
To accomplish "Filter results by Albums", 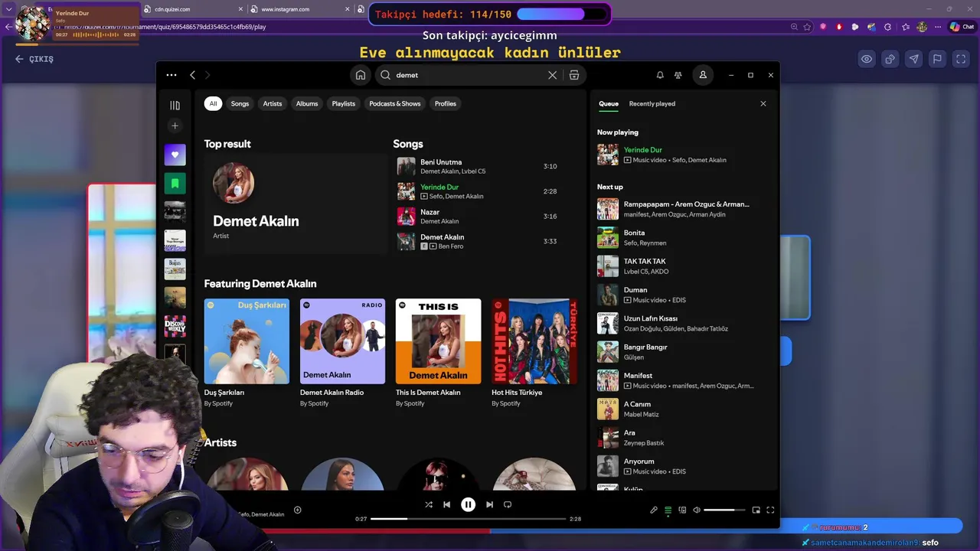I will [307, 103].
